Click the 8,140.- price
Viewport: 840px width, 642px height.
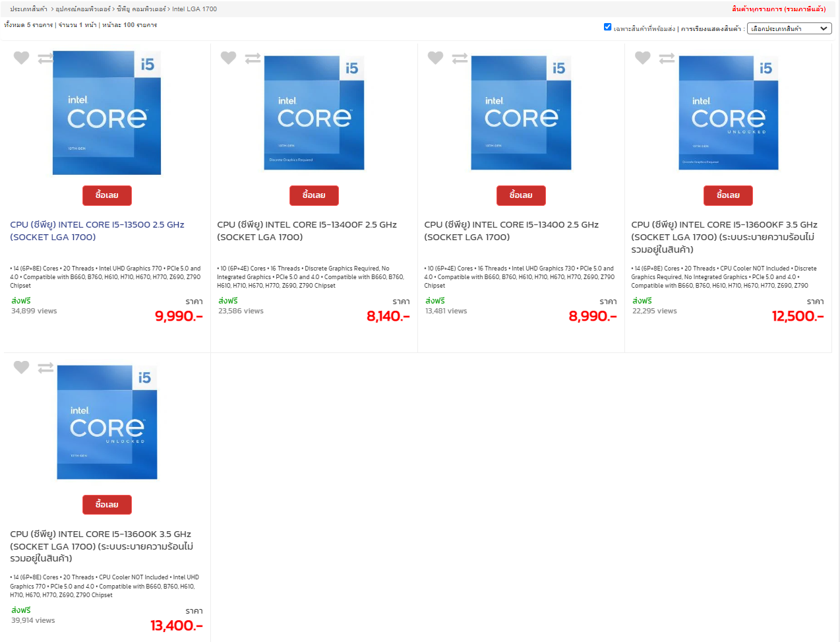(388, 316)
